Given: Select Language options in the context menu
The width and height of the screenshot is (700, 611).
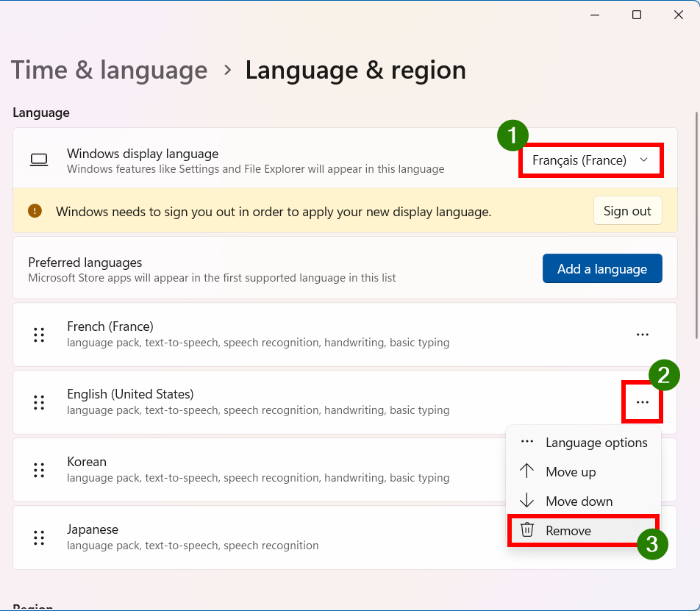Looking at the screenshot, I should [x=584, y=443].
